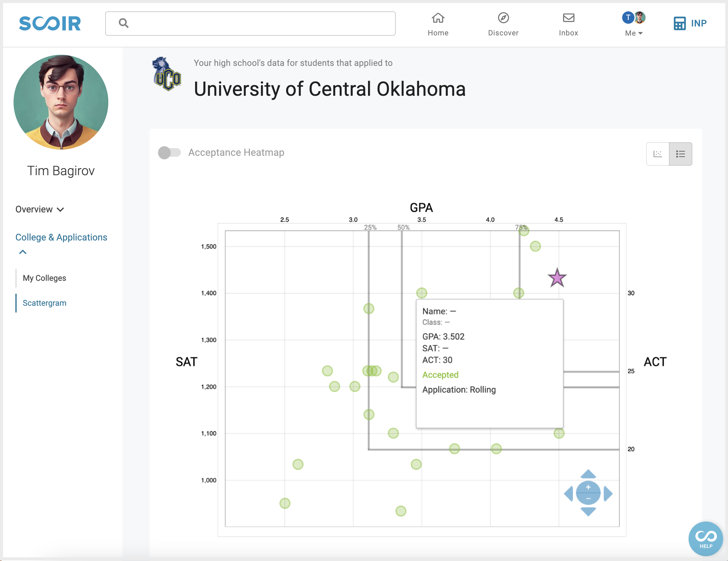Collapse College & Applications with the chevron

[x=23, y=252]
